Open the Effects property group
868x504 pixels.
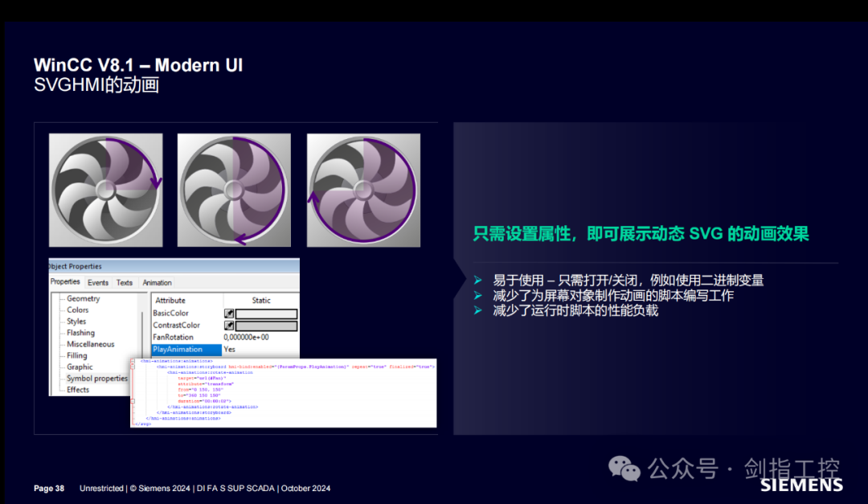pyautogui.click(x=78, y=389)
